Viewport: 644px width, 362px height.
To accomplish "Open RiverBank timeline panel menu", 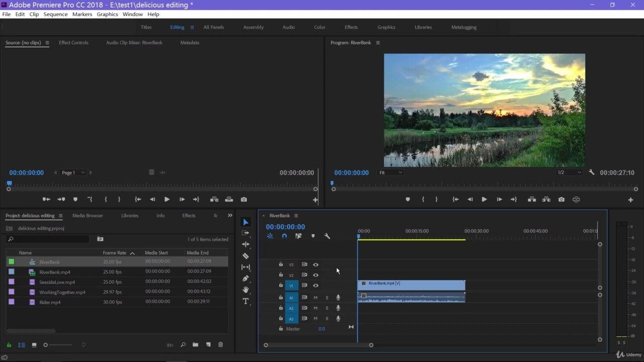I will pyautogui.click(x=296, y=216).
